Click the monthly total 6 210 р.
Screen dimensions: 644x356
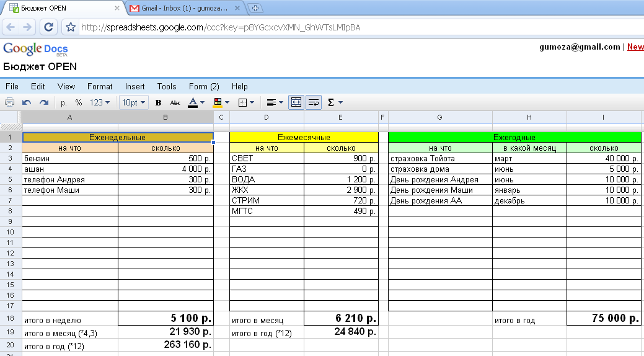click(x=342, y=318)
